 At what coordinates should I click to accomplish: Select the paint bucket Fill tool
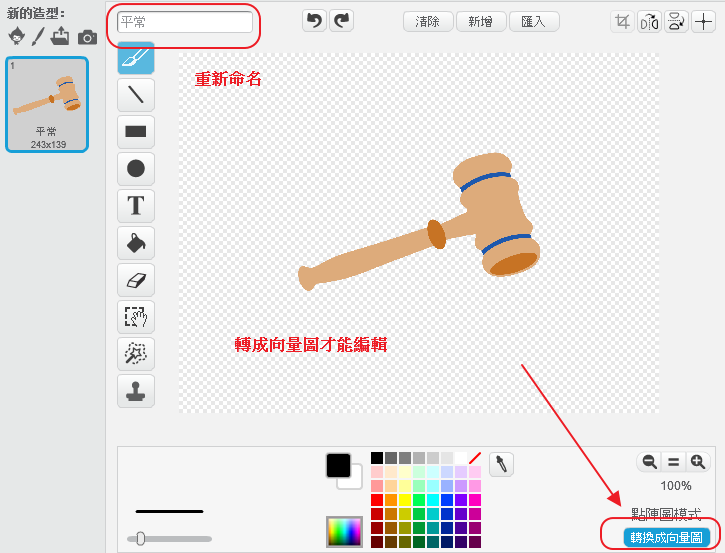136,243
